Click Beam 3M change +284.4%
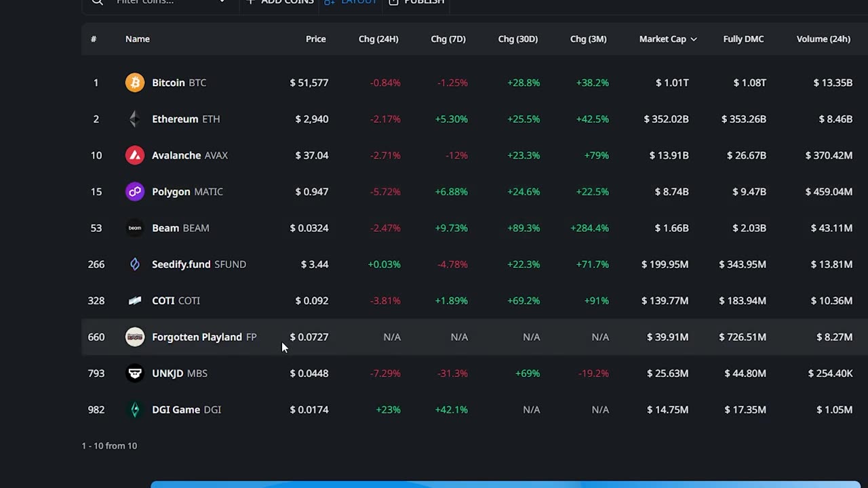The height and width of the screenshot is (488, 868). [x=590, y=228]
